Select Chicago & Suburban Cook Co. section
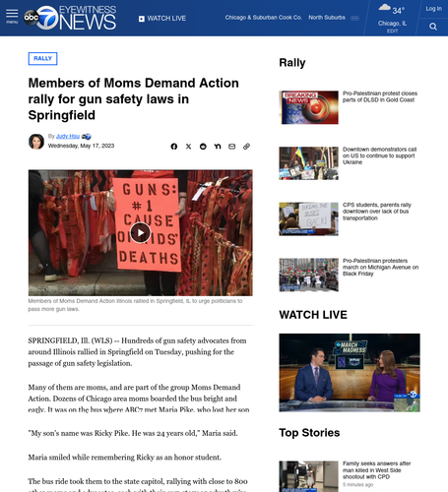This screenshot has height=492, width=448. click(263, 18)
